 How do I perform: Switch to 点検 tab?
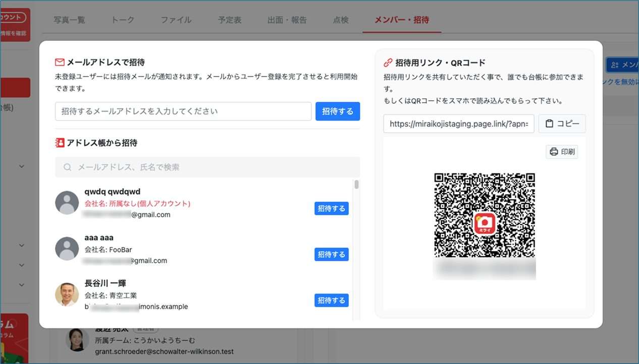pyautogui.click(x=341, y=20)
